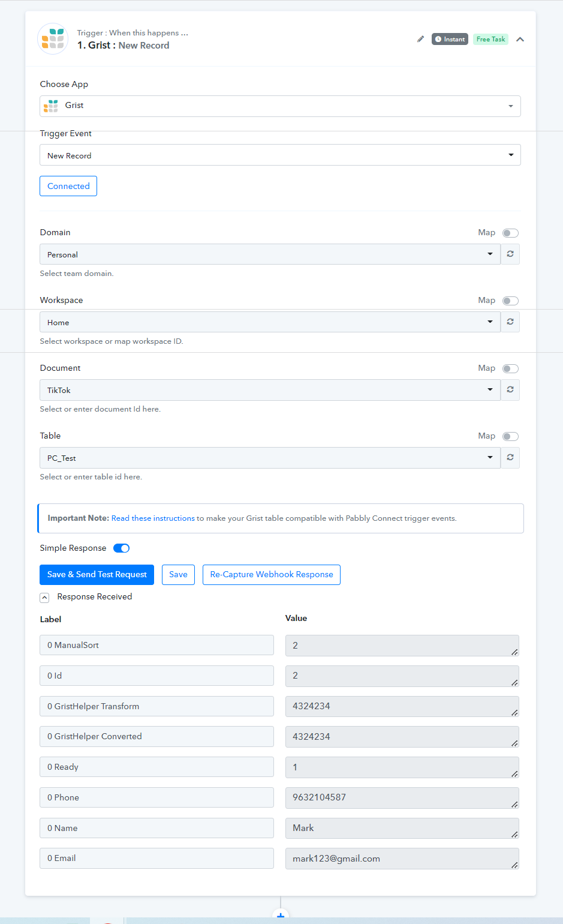Open the Document TikTok dropdown
563x924 pixels.
pyautogui.click(x=270, y=390)
